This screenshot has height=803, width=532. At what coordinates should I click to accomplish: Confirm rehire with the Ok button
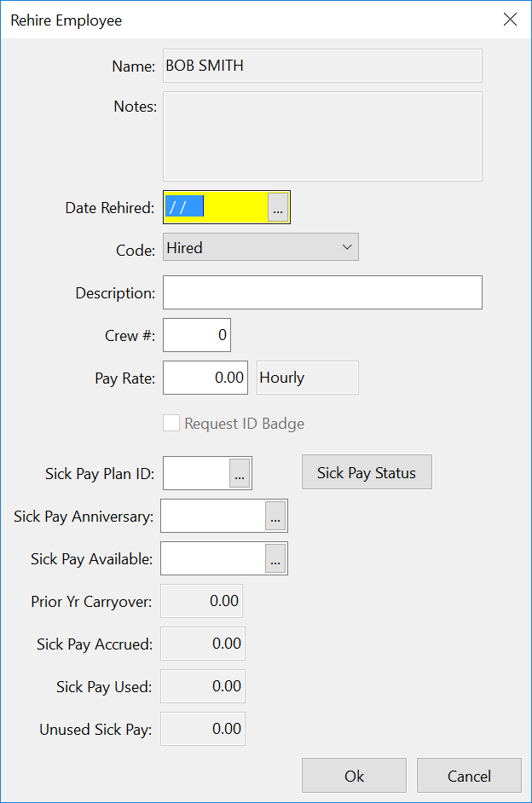pyautogui.click(x=354, y=776)
